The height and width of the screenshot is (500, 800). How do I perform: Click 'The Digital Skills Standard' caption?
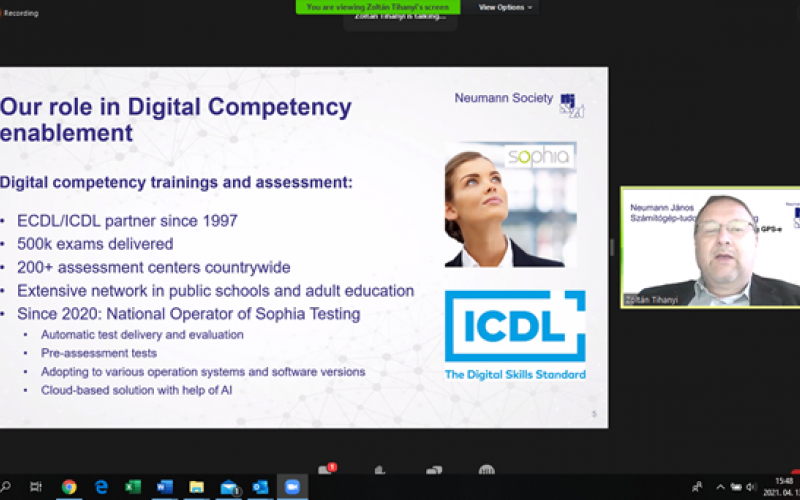[515, 374]
